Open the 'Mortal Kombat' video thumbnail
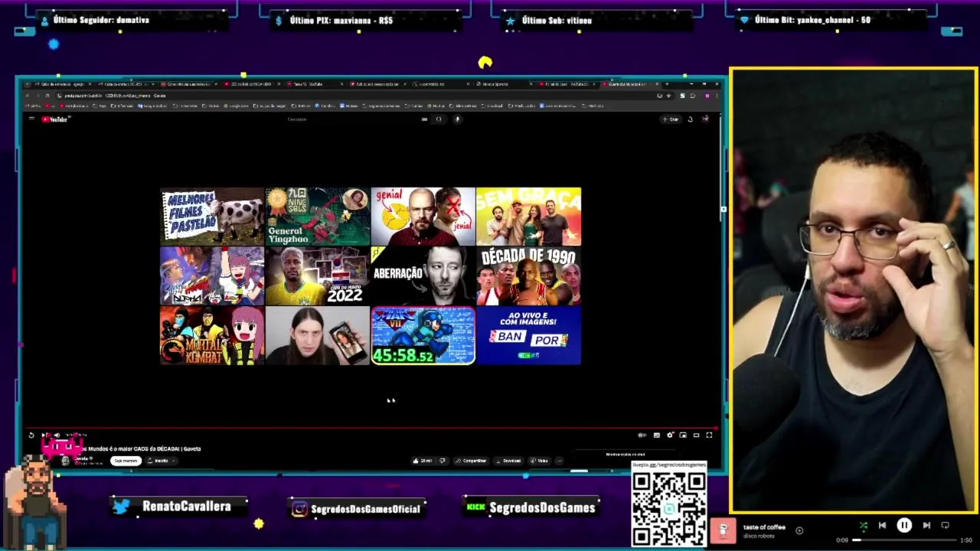980x551 pixels. pos(212,336)
